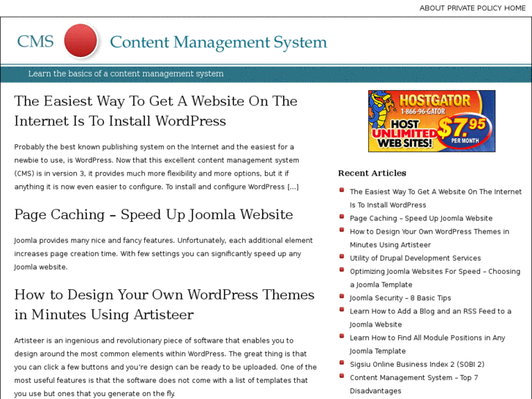Click paragraph starting Joomla provides many nice
532x399 pixels.
click(163, 253)
